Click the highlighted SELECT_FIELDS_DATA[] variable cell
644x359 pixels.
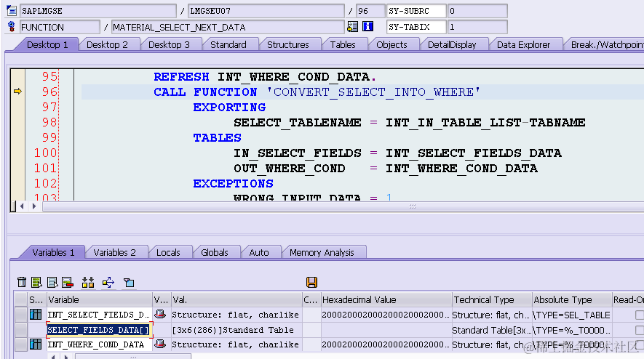pyautogui.click(x=99, y=330)
